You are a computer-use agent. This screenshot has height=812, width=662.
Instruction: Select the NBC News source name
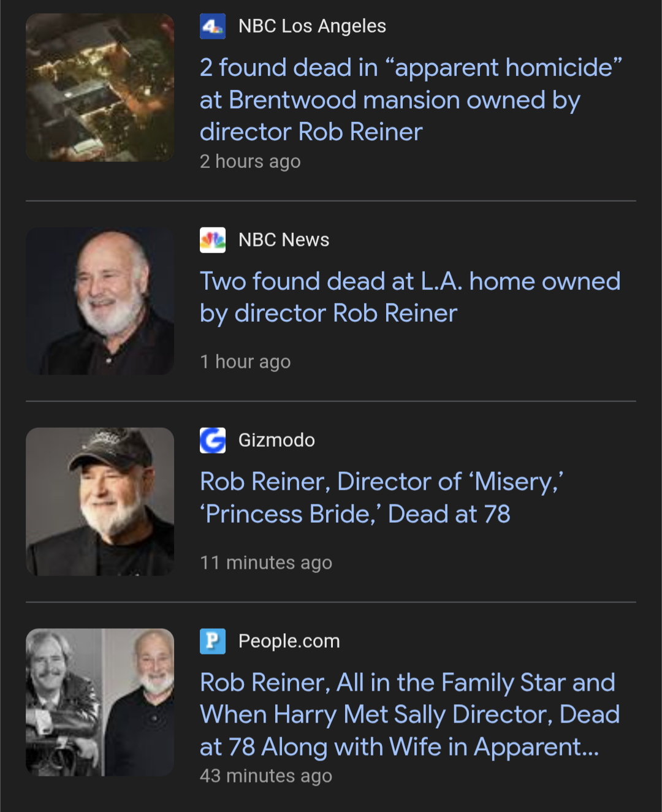pos(284,240)
